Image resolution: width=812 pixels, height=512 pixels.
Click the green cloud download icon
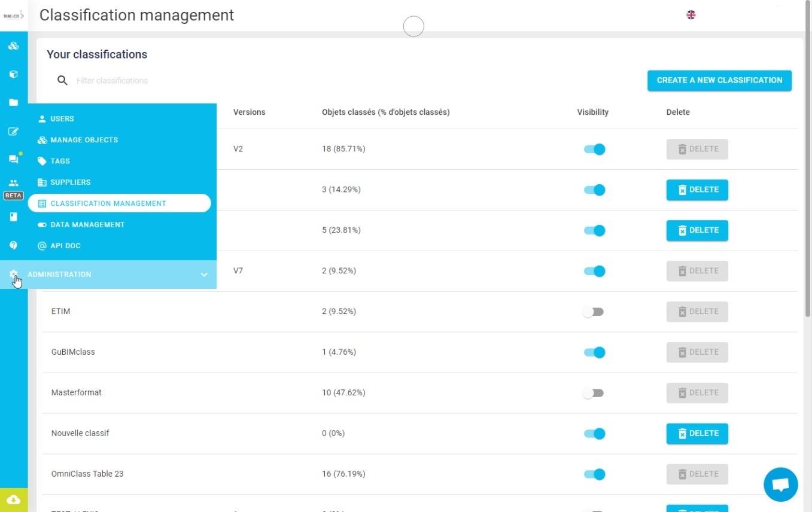13,499
